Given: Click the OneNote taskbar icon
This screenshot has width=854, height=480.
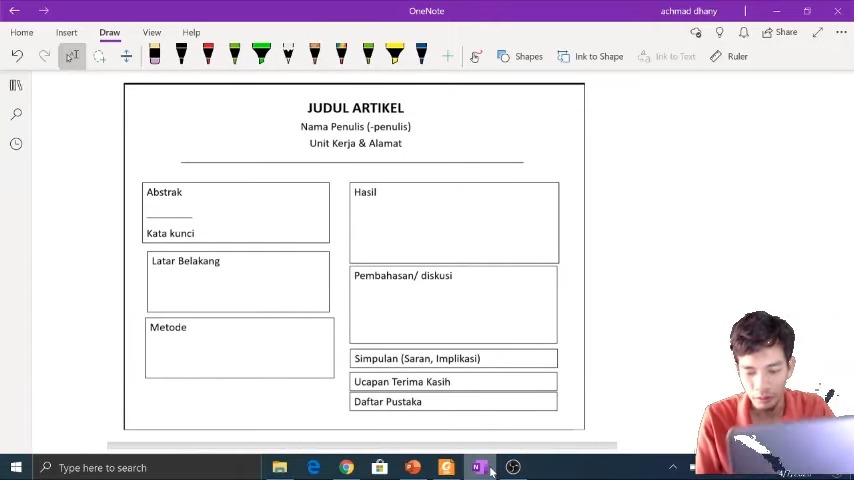Looking at the screenshot, I should click(x=480, y=467).
